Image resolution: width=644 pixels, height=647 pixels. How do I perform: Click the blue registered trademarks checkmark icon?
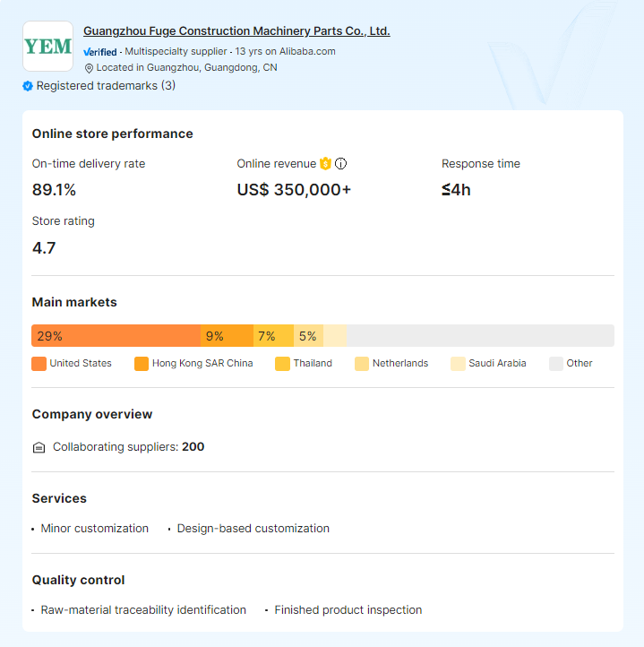click(x=28, y=86)
